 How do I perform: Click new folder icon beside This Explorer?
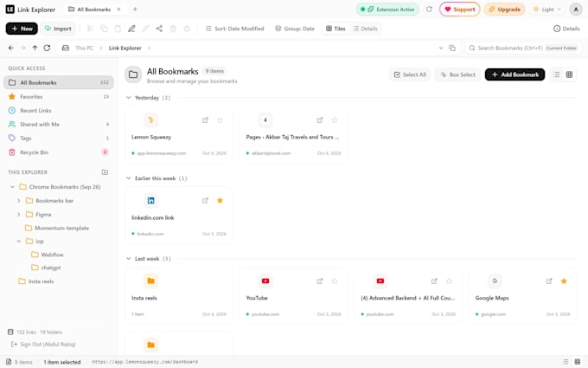coord(105,172)
